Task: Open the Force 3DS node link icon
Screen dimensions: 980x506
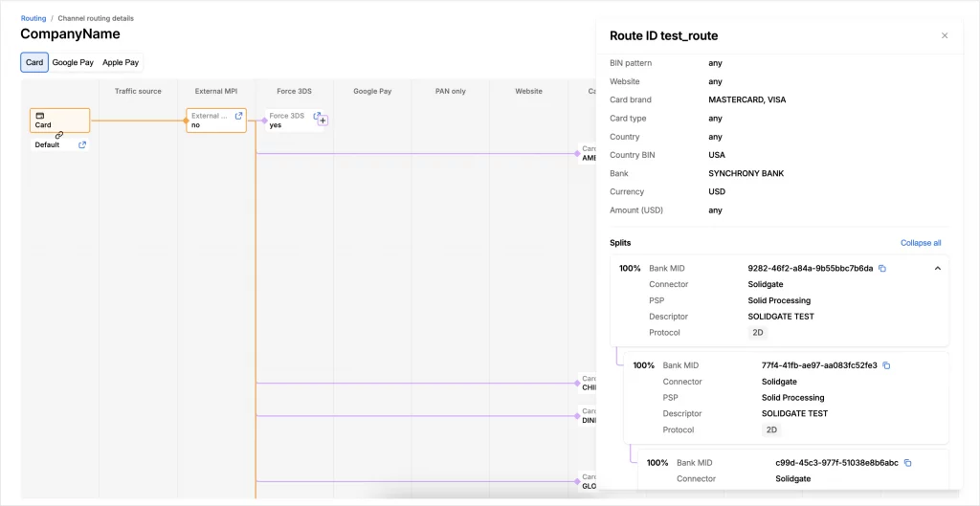Action: tap(317, 116)
